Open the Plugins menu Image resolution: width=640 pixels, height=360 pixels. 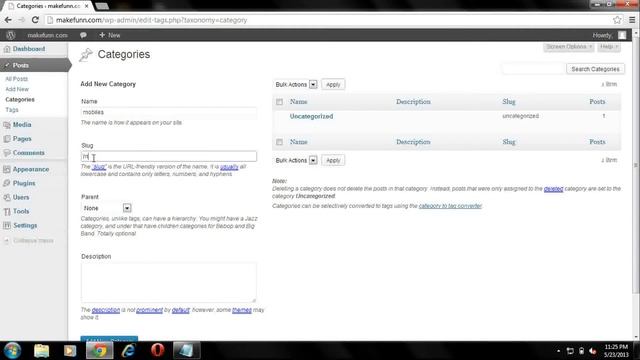pos(24,183)
